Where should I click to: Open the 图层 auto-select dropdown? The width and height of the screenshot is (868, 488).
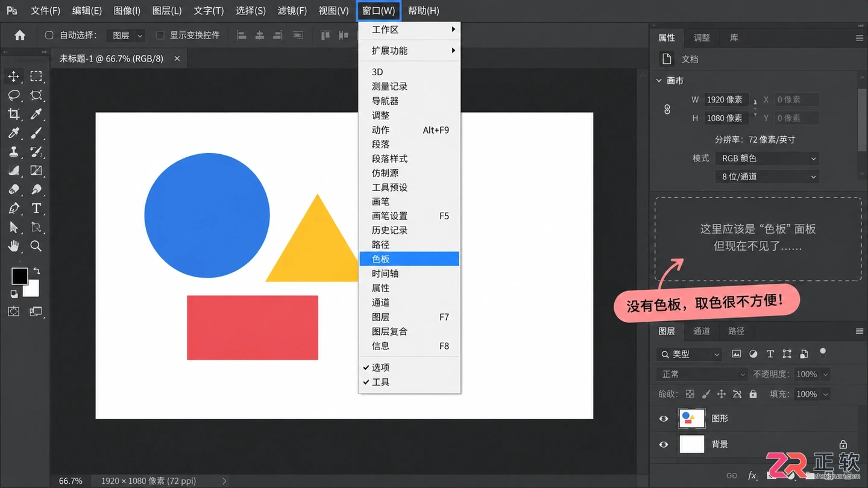(126, 36)
